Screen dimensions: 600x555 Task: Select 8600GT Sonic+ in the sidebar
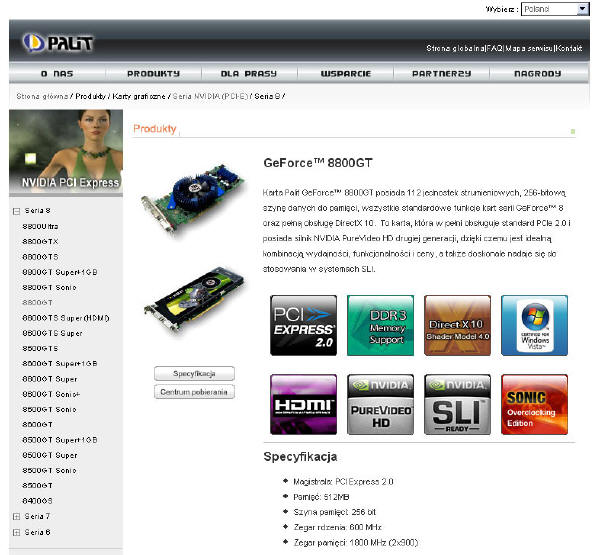coord(51,394)
